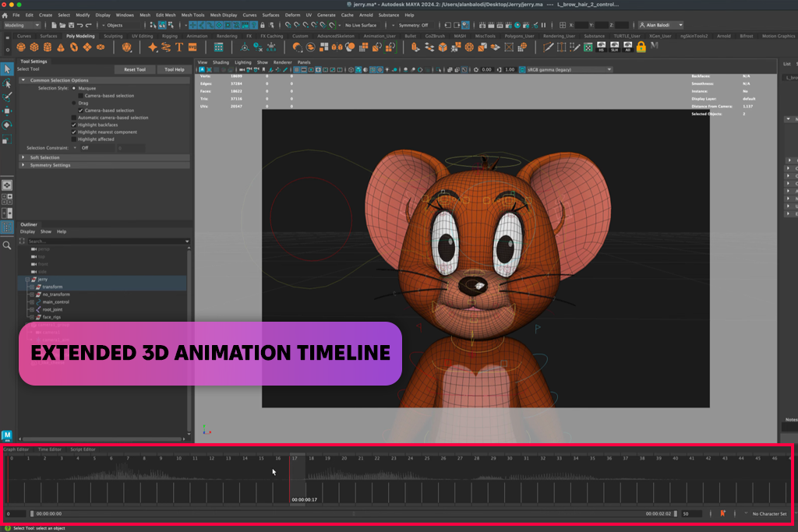Create a polygon cone from the shelf
The image size is (798, 532).
(61, 48)
